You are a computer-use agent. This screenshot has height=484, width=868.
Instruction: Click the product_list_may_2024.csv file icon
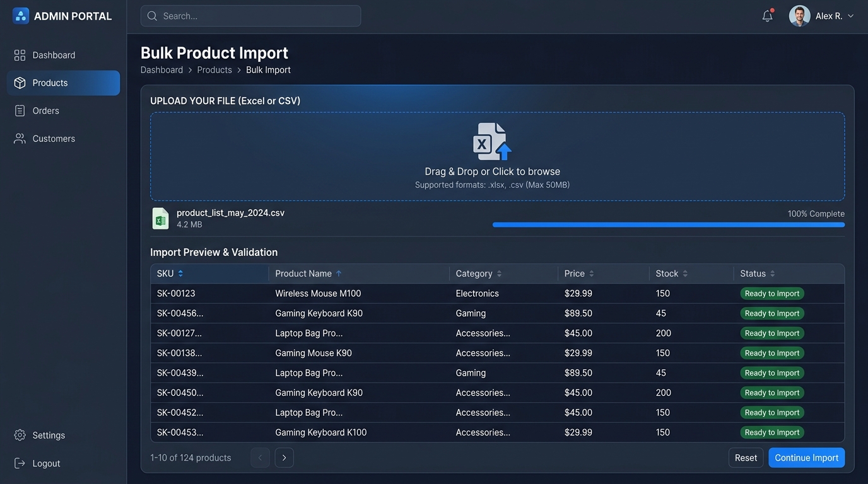[x=160, y=218]
